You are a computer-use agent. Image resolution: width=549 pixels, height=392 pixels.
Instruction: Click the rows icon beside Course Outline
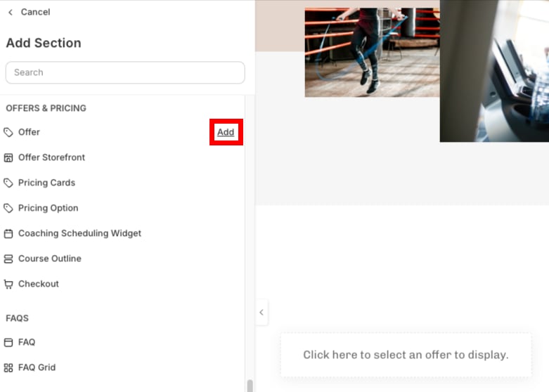coord(8,259)
